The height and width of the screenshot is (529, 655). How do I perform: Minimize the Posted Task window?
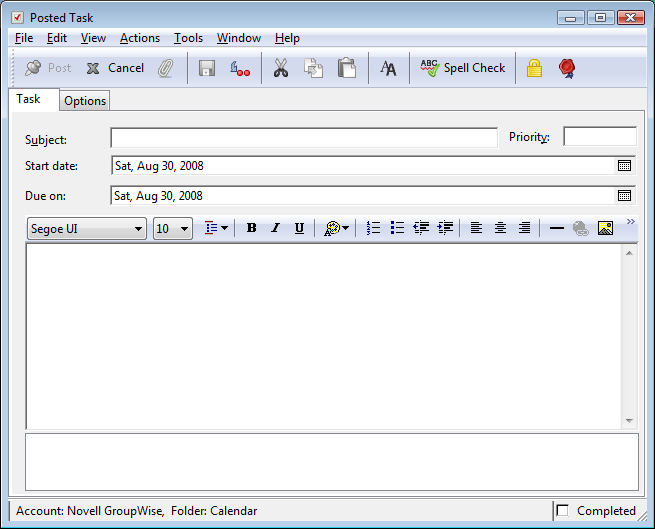coord(571,18)
